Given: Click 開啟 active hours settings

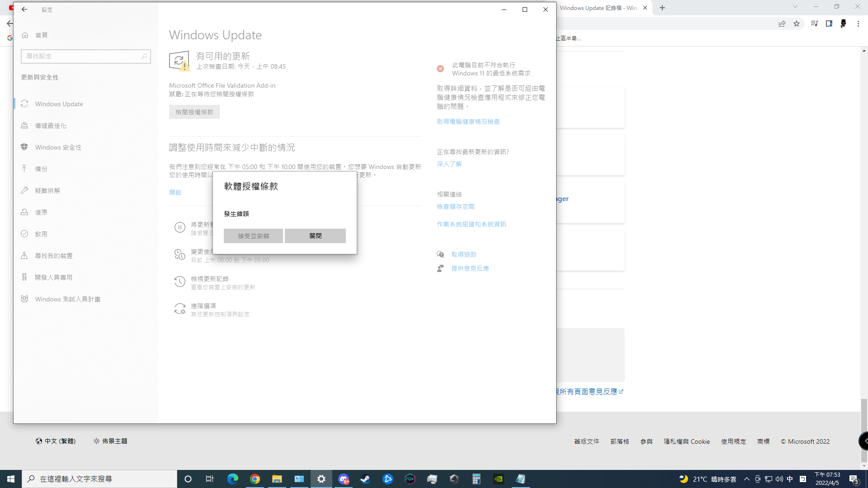Looking at the screenshot, I should [175, 192].
